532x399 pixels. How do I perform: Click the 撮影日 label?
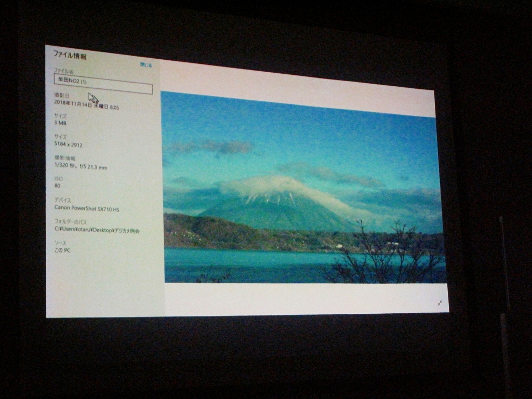click(61, 96)
